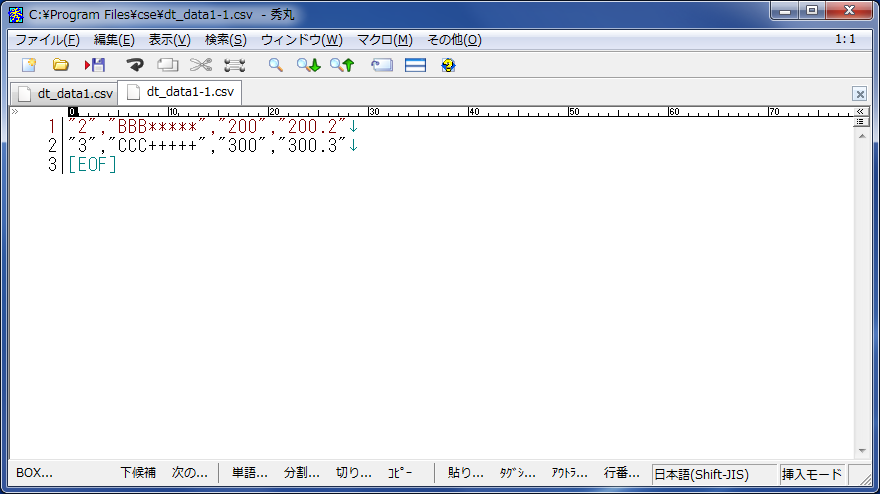
Task: Open the 表示(V) menu
Action: (169, 40)
